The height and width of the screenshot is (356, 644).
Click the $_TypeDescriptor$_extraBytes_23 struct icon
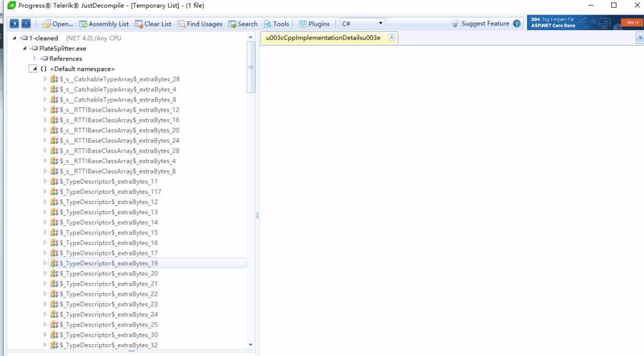[54, 304]
